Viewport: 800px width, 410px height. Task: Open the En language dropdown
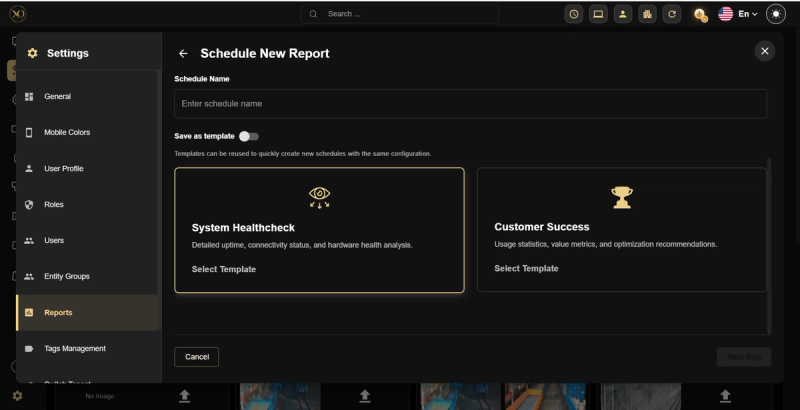[x=747, y=14]
